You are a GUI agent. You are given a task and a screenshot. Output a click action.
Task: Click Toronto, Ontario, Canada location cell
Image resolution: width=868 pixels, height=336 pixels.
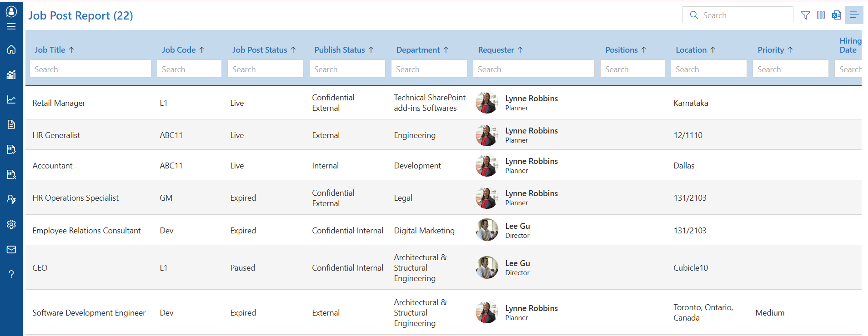click(703, 312)
